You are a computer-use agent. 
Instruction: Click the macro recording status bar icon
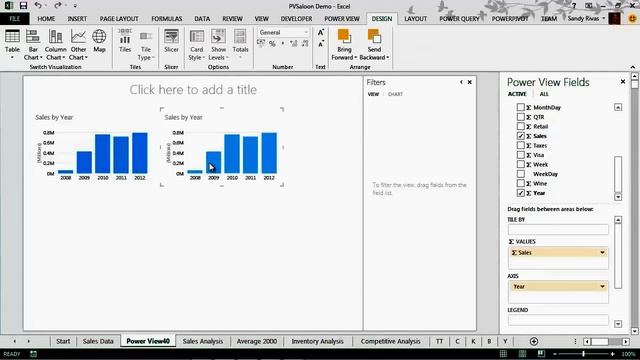(x=33, y=354)
